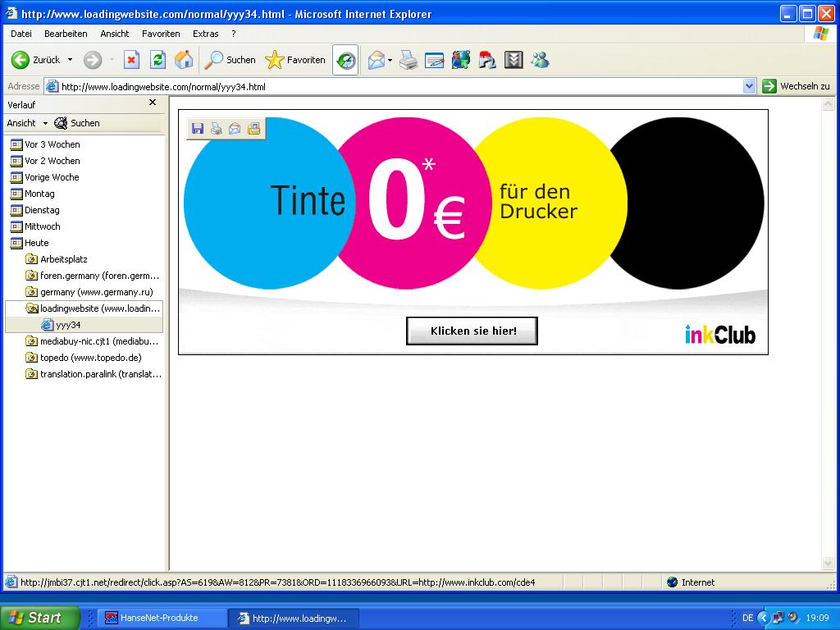This screenshot has width=840, height=630.
Task: Click the image toolbar save disk icon
Action: (x=198, y=128)
